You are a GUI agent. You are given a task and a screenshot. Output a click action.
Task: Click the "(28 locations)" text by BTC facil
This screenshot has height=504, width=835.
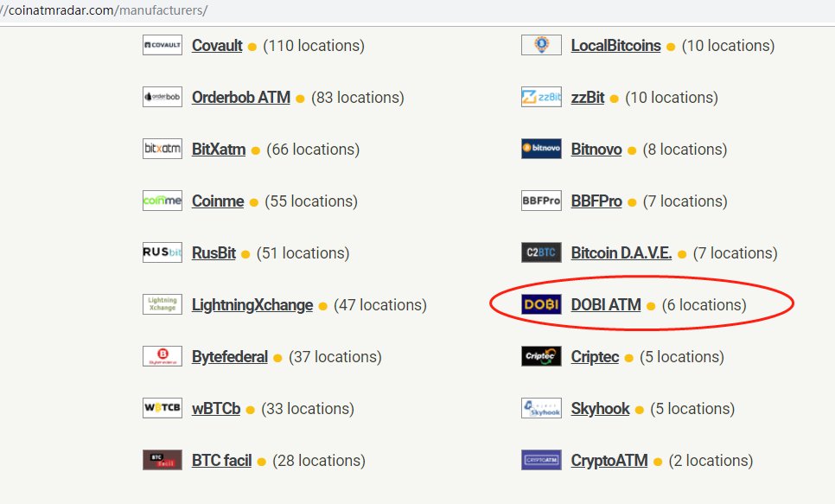click(x=319, y=460)
